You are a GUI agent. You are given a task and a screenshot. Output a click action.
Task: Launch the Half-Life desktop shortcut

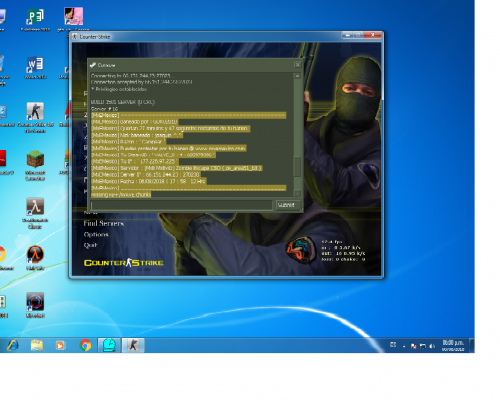[x=35, y=257]
